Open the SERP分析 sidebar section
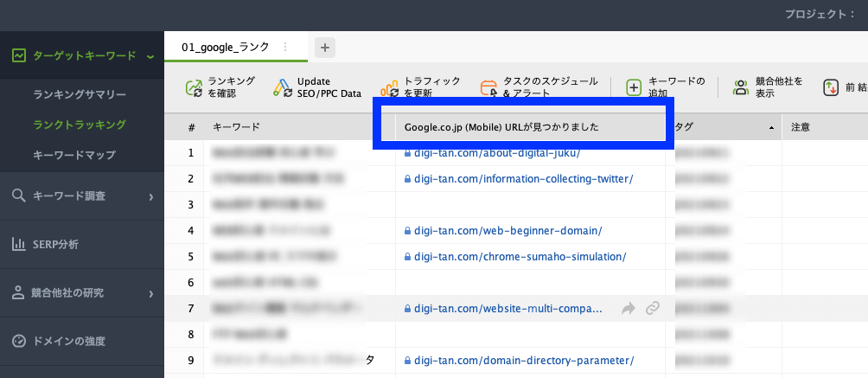868x378 pixels. click(82, 245)
